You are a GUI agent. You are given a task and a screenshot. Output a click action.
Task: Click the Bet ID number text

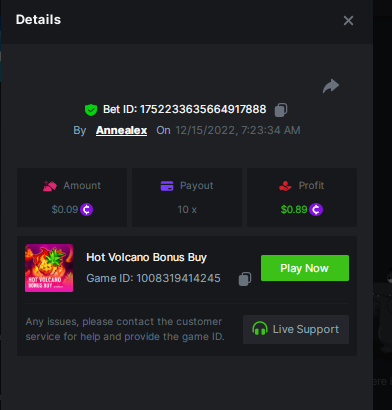(x=203, y=109)
